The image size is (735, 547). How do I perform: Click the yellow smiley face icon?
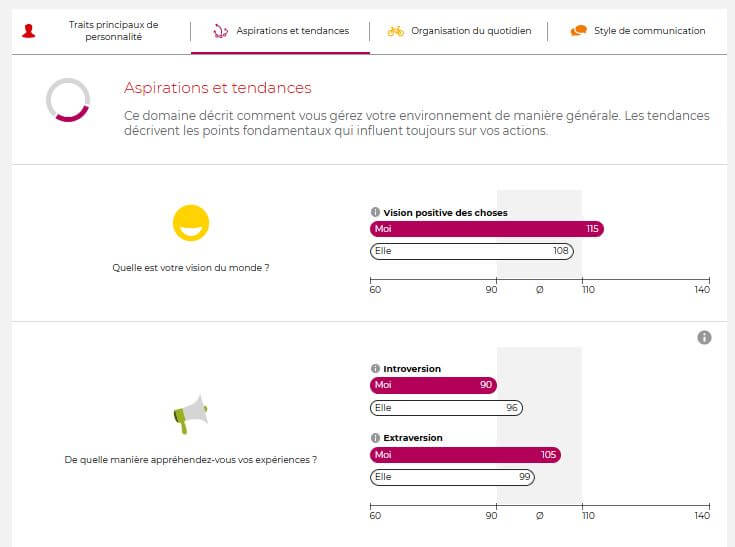(x=191, y=223)
